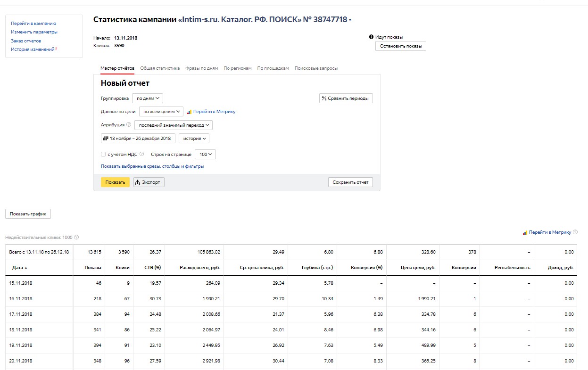Click the sort arrow in the Дата column header
Screen dimensions: 588x370
26,268
